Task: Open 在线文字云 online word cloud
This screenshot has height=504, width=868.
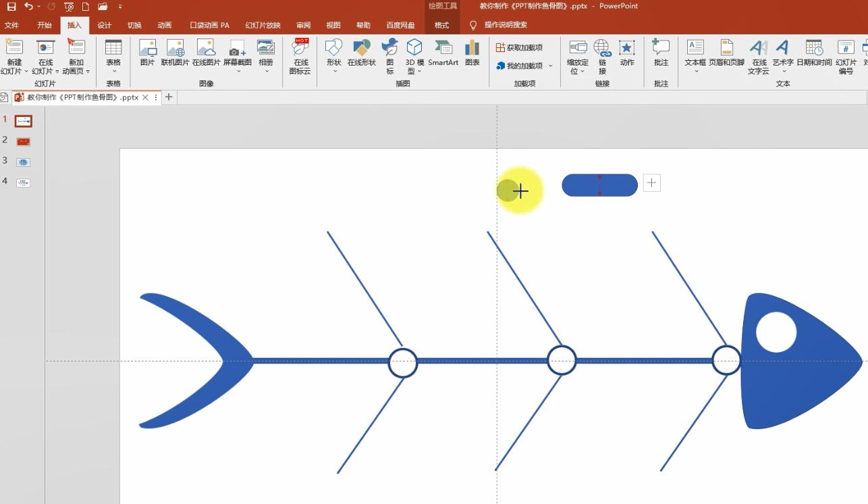Action: click(759, 56)
